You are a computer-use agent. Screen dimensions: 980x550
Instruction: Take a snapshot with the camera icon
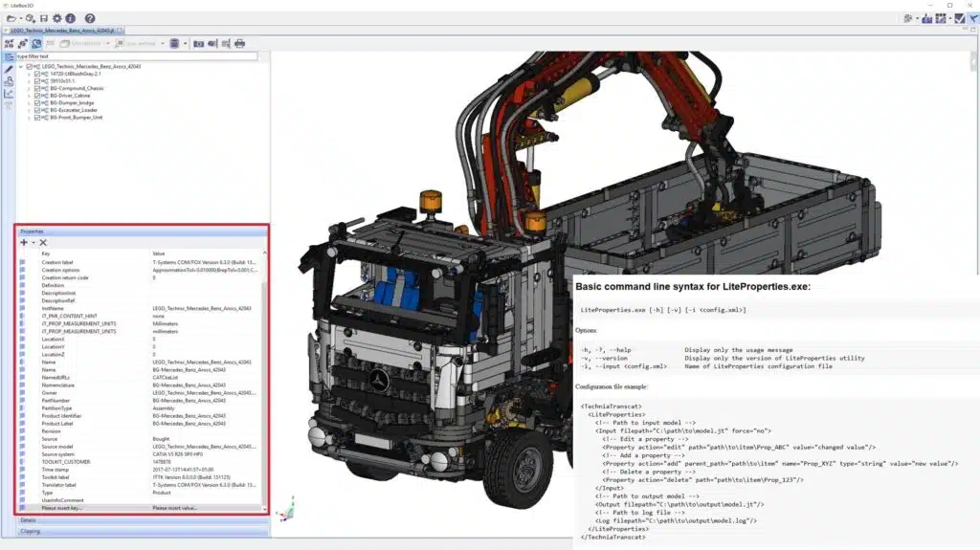coord(198,44)
